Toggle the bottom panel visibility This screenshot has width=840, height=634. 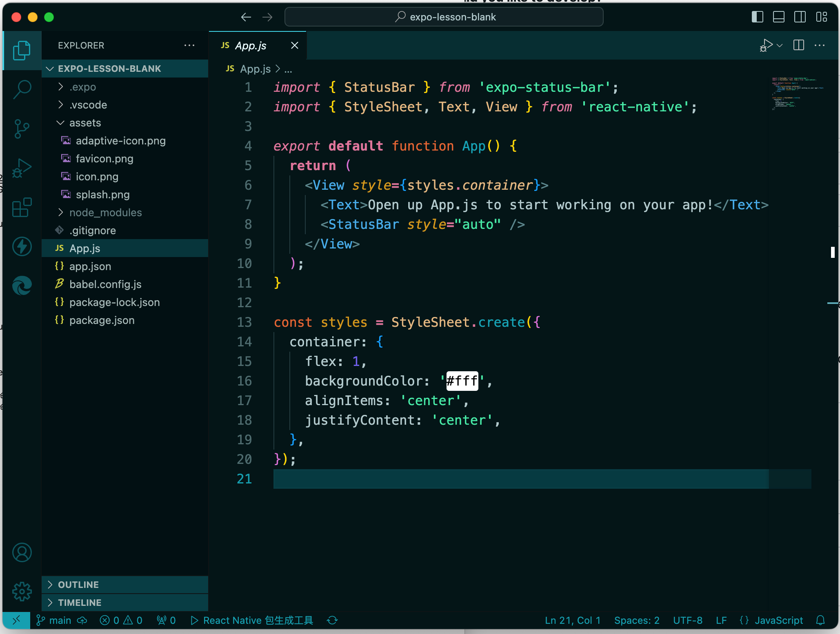pos(779,17)
